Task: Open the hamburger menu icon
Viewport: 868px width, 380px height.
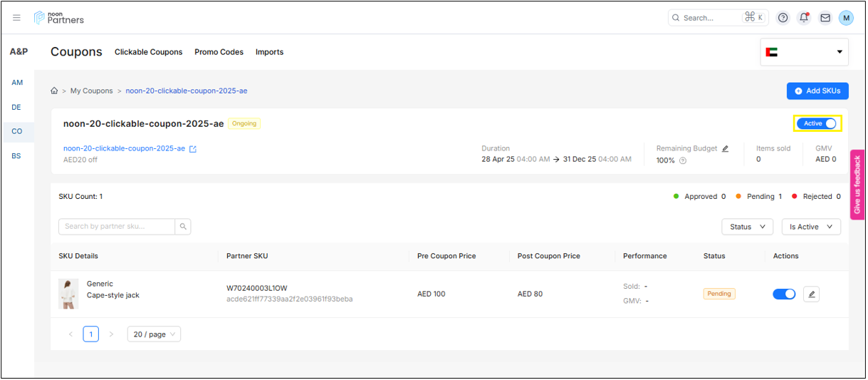Action: (x=16, y=18)
